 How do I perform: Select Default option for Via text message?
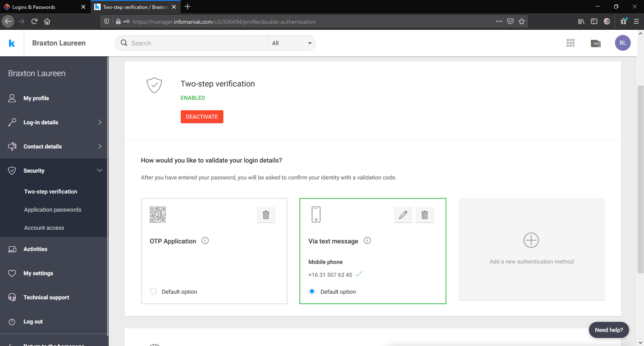pos(312,291)
